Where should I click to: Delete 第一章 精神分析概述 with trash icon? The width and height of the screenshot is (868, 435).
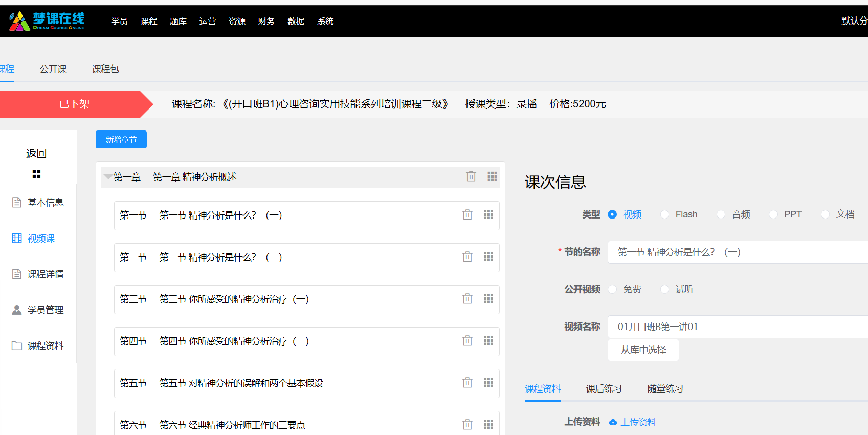[x=471, y=177]
